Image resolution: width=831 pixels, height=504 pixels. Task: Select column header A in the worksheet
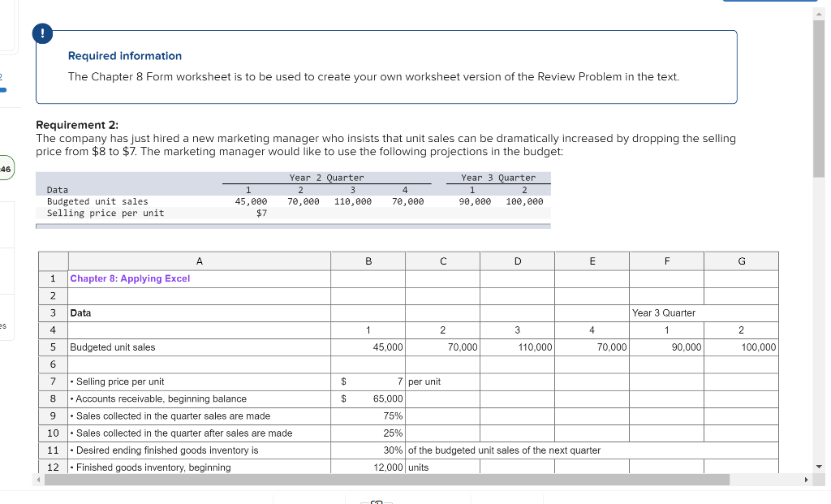click(x=199, y=261)
